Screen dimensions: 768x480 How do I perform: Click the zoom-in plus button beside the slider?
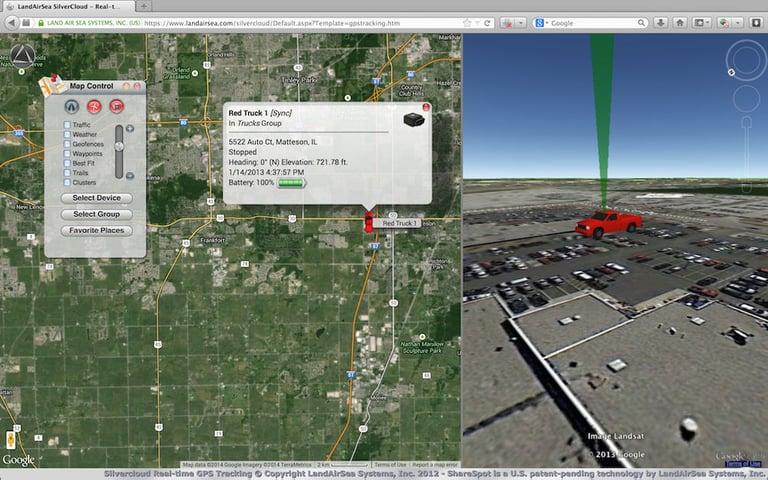click(130, 128)
